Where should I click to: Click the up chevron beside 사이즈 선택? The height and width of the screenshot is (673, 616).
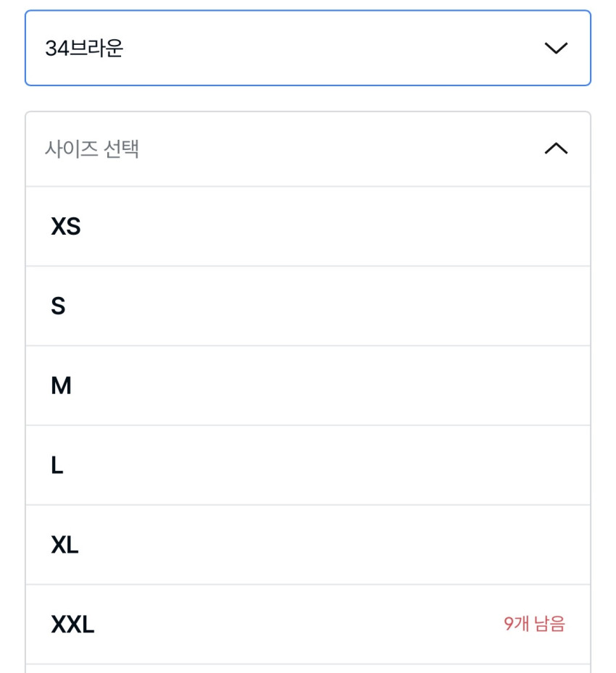click(556, 149)
